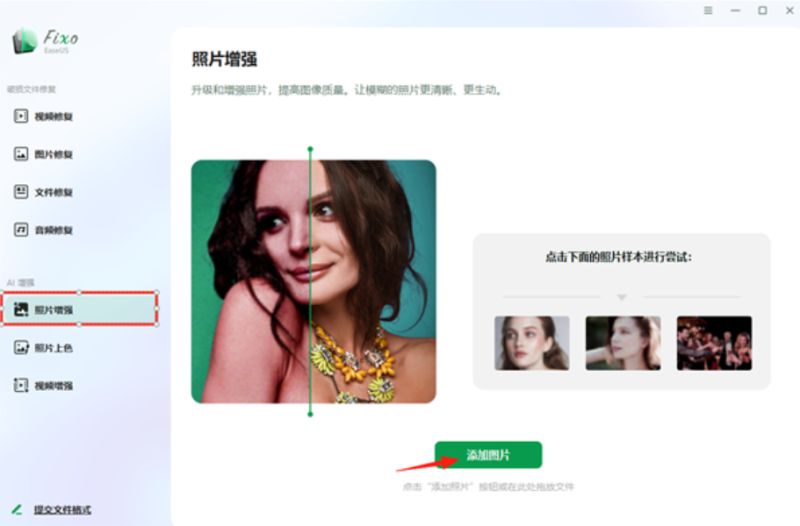
Task: Click the video repair icon in sidebar
Action: [21, 116]
